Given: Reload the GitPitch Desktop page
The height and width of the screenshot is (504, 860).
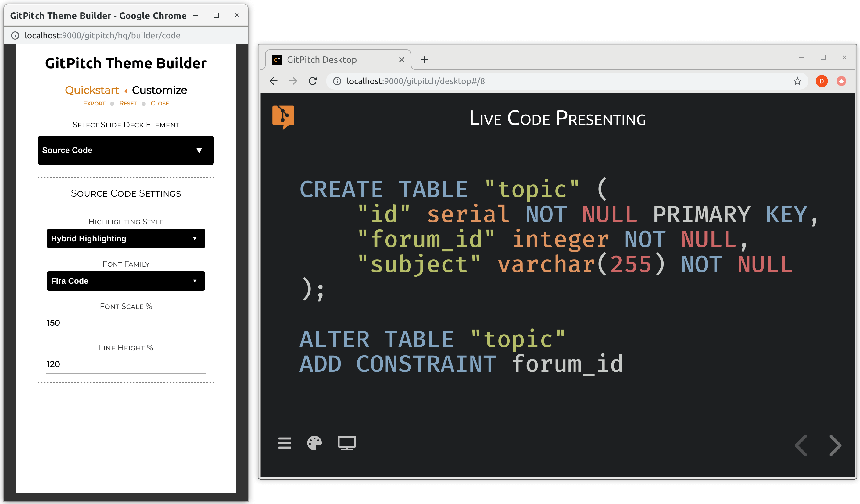Looking at the screenshot, I should pyautogui.click(x=313, y=81).
